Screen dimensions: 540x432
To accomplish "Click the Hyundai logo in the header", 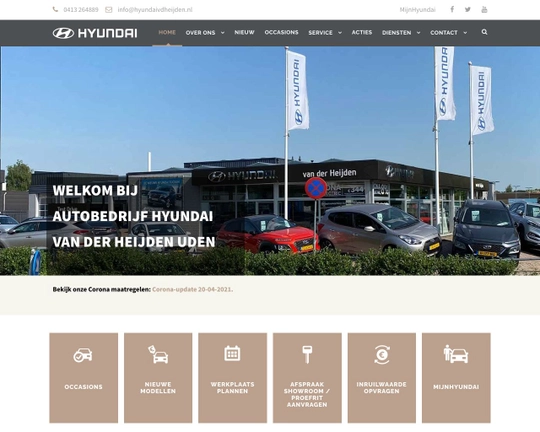I will [95, 33].
